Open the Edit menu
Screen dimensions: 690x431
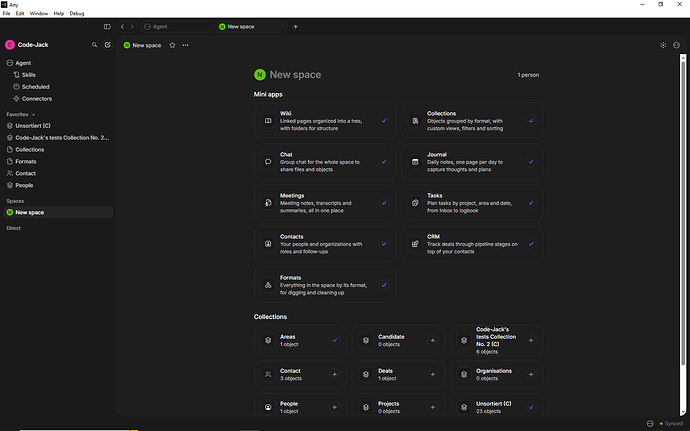pos(20,14)
